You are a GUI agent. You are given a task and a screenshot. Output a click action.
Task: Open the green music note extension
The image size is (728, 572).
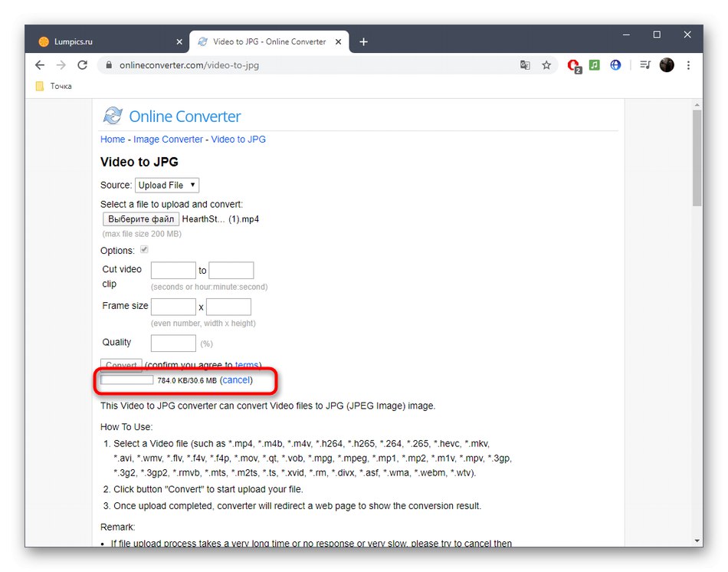click(595, 65)
